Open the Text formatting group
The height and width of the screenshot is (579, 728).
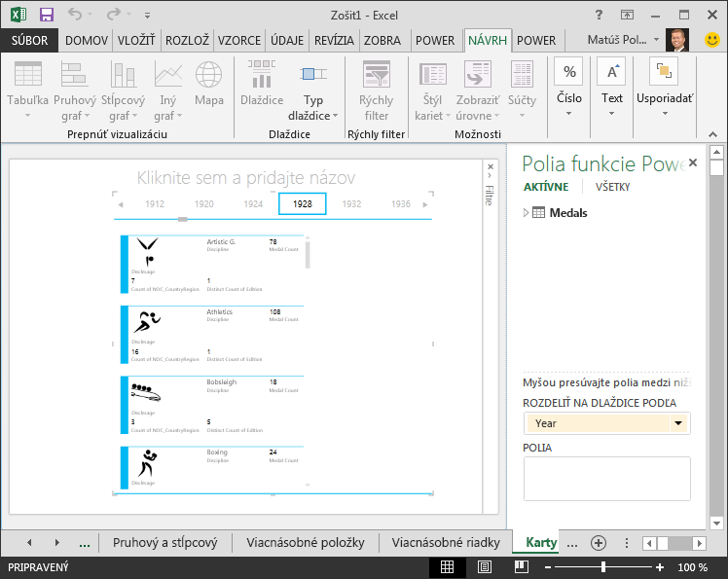(612, 88)
